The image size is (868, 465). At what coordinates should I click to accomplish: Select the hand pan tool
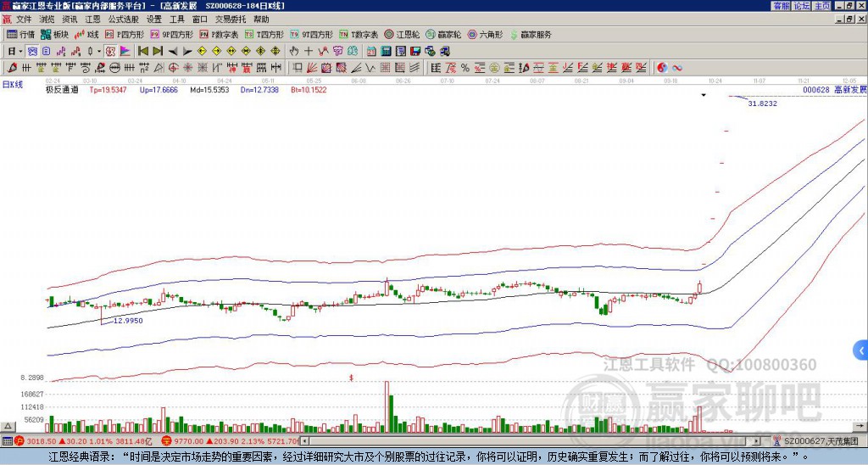pos(294,52)
